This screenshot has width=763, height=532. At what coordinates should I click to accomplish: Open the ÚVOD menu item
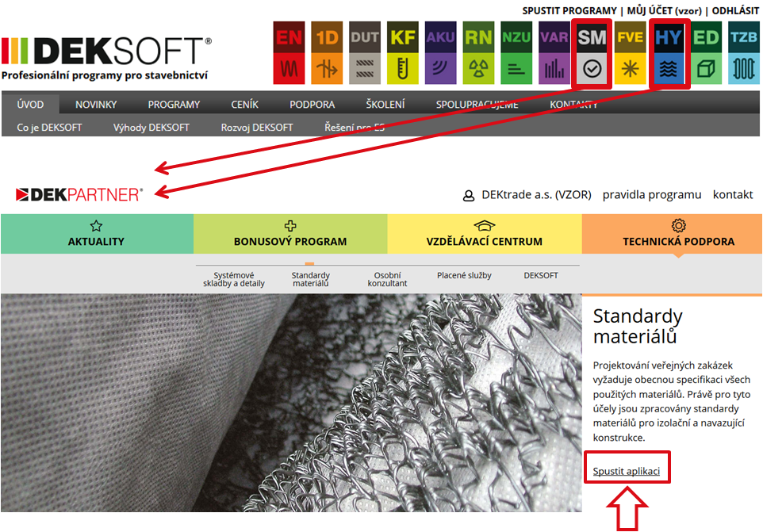(30, 105)
